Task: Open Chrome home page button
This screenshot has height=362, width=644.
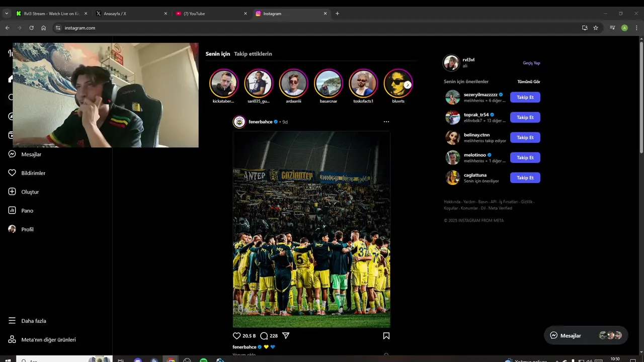Action: 43,28
